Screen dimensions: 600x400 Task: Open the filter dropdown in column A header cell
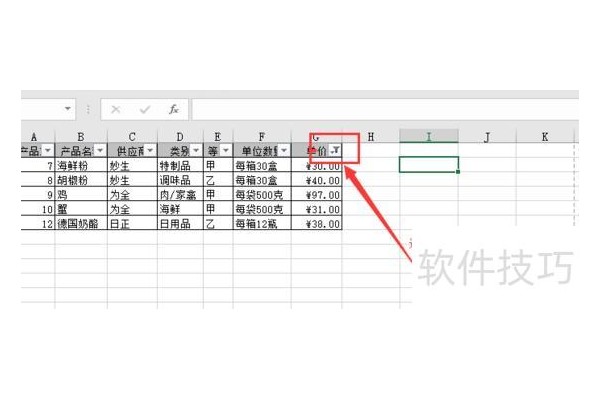coord(48,150)
